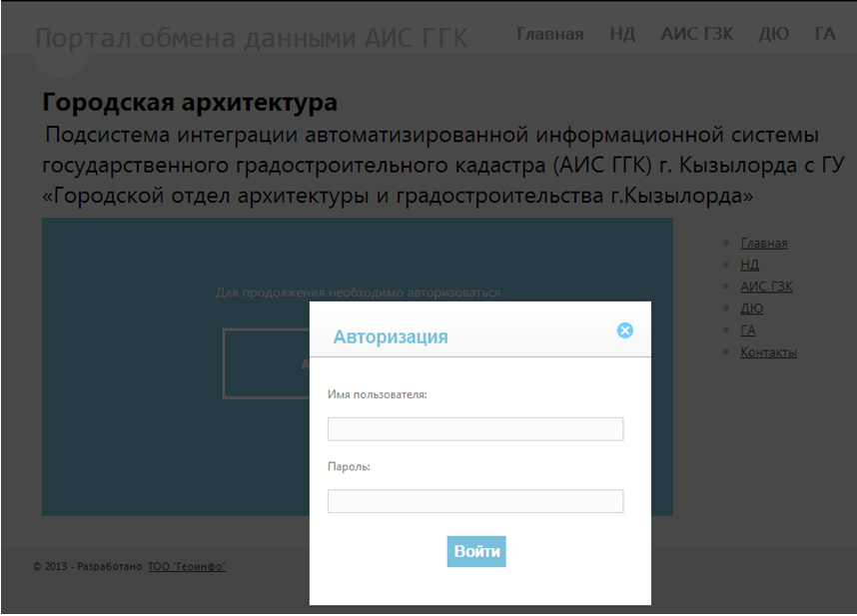Open the НД link in sidebar list
The image size is (857, 616).
[x=749, y=265]
